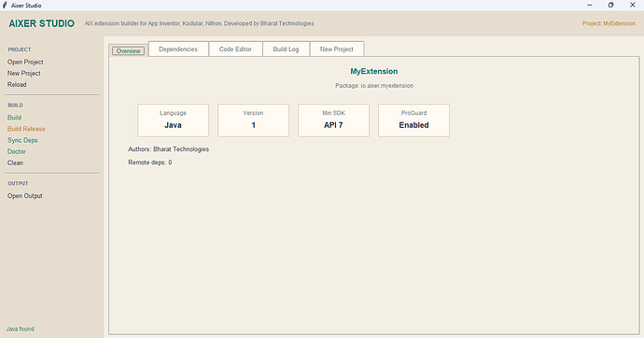The image size is (644, 338).
Task: Switch to the Code Editor tab
Action: (x=235, y=49)
